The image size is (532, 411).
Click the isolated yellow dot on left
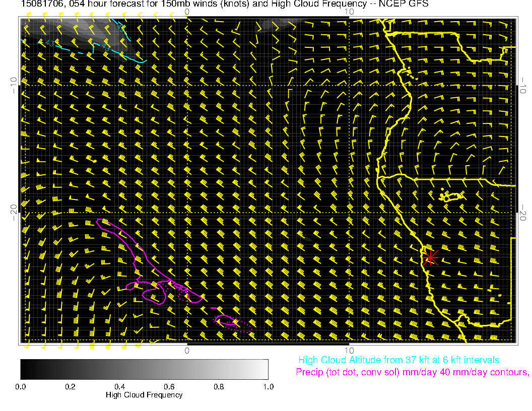[95, 160]
